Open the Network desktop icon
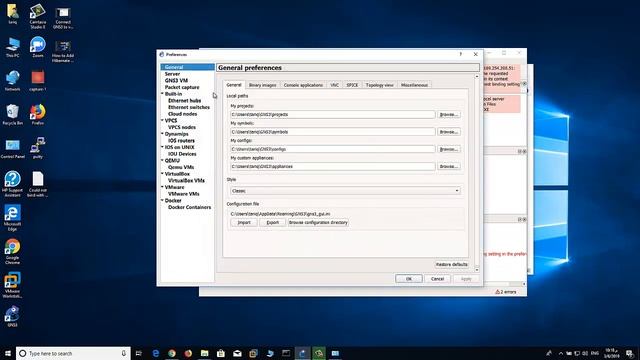The width and height of the screenshot is (640, 360). pos(13,80)
